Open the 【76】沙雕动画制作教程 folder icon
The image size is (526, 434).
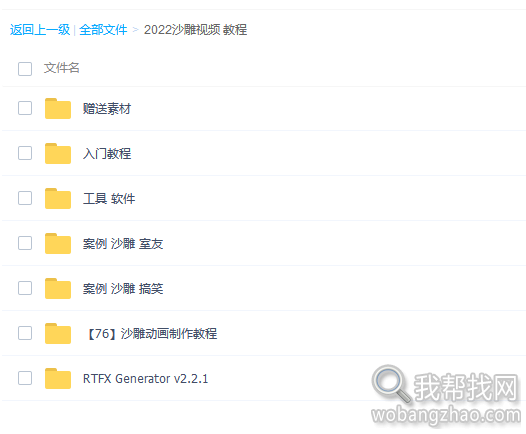tap(58, 333)
